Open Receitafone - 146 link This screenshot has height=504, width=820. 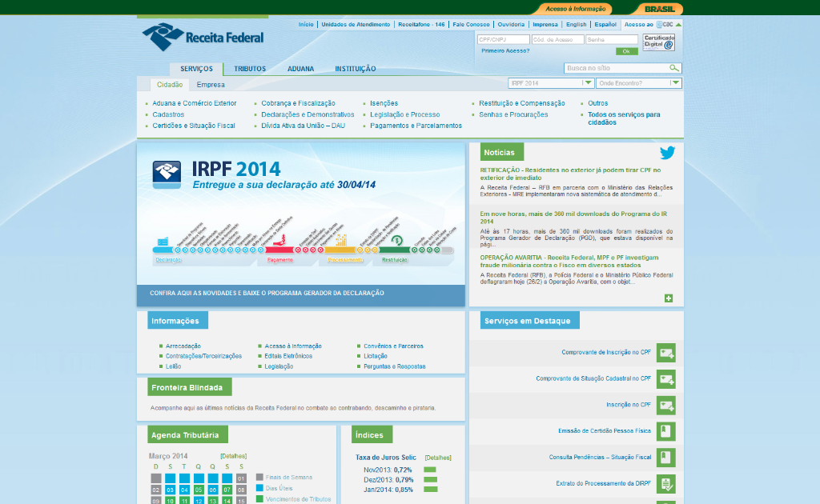[x=421, y=25]
